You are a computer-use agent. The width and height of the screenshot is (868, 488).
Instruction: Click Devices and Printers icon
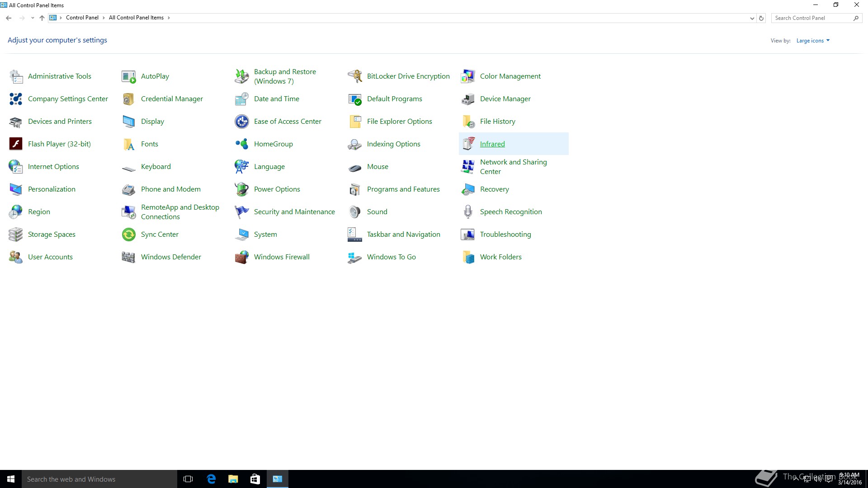click(16, 122)
